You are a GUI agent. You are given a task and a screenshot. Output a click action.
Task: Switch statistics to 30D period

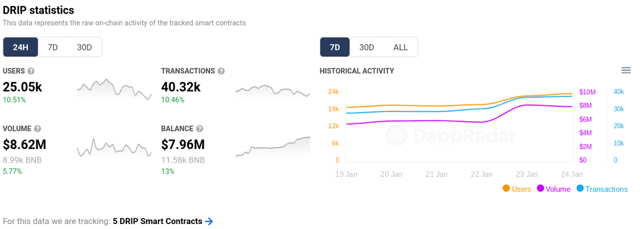click(85, 47)
